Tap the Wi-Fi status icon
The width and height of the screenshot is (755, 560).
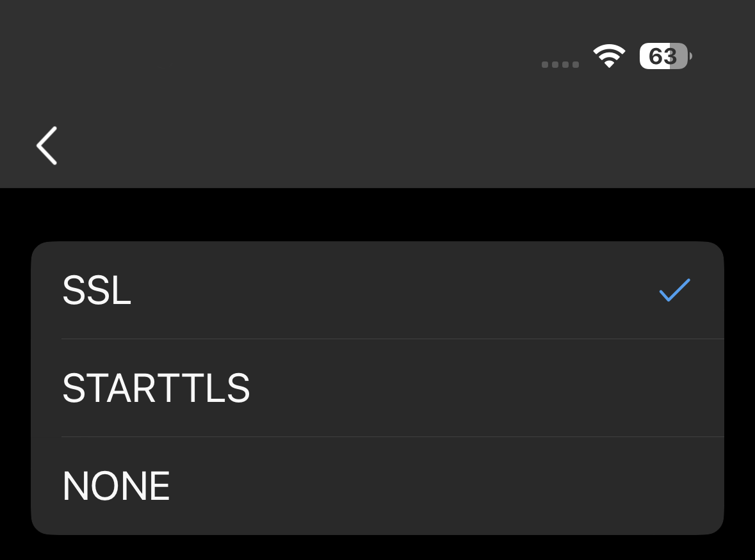click(x=609, y=56)
